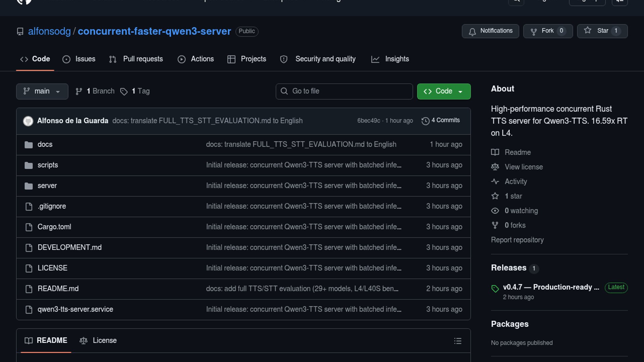Open the green Code dropdown
This screenshot has height=362, width=644.
(443, 91)
